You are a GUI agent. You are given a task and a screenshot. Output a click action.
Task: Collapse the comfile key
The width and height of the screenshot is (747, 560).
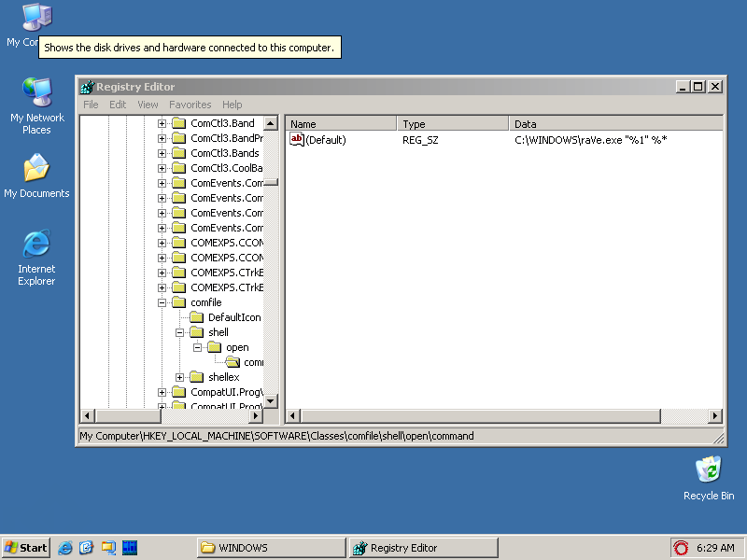coord(162,302)
